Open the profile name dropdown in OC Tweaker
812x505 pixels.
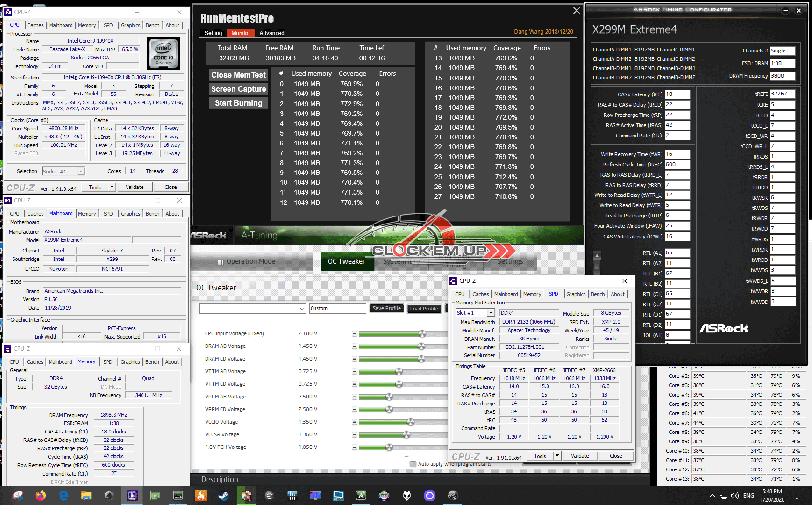(x=253, y=309)
